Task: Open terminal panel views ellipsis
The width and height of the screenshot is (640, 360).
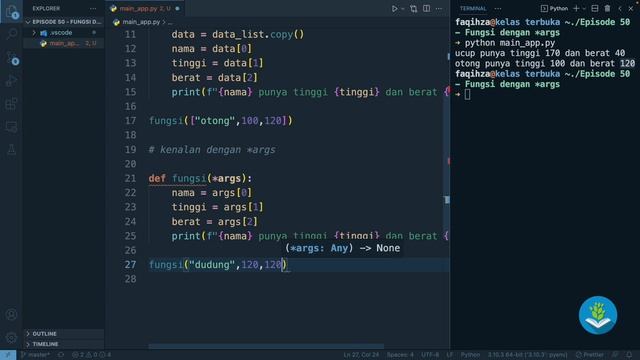Action: (498, 9)
